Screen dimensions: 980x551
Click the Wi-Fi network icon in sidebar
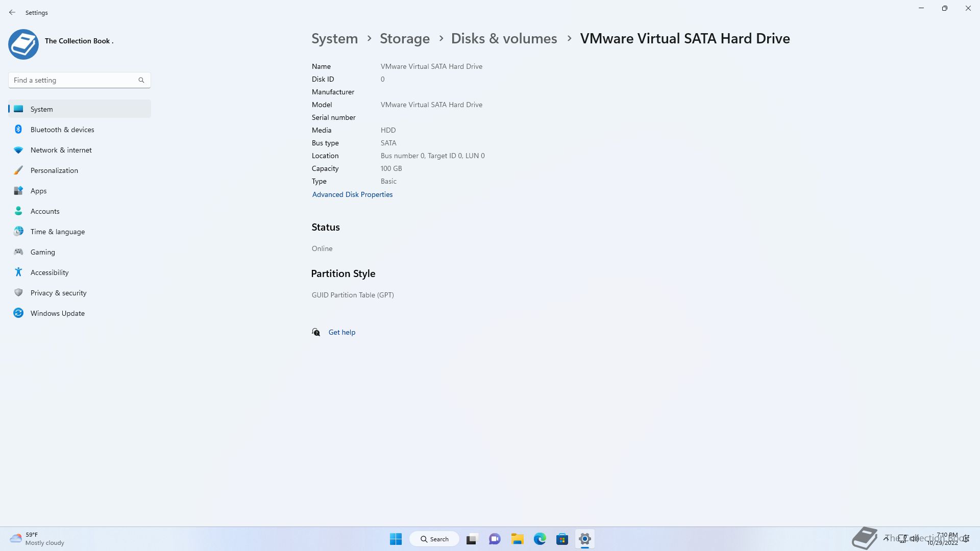[x=18, y=150]
